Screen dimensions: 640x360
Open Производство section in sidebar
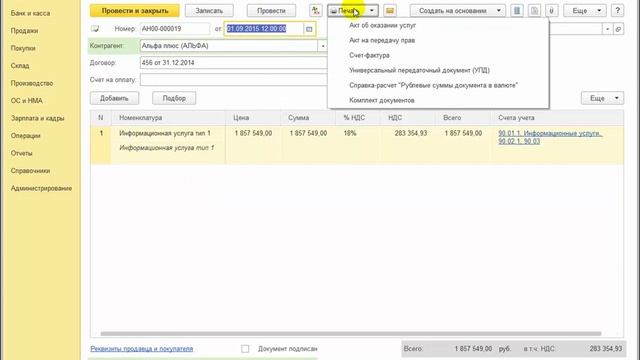[32, 83]
